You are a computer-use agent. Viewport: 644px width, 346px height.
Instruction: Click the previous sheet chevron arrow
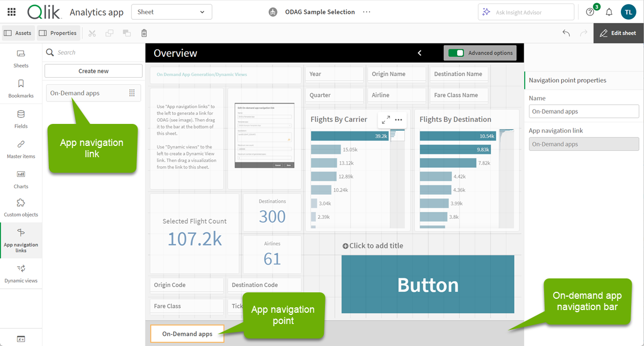pyautogui.click(x=419, y=53)
